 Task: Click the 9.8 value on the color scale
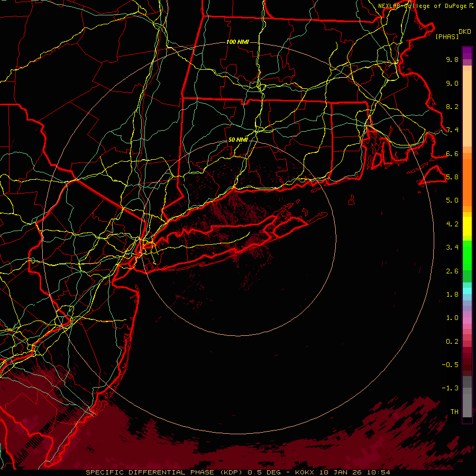point(452,59)
